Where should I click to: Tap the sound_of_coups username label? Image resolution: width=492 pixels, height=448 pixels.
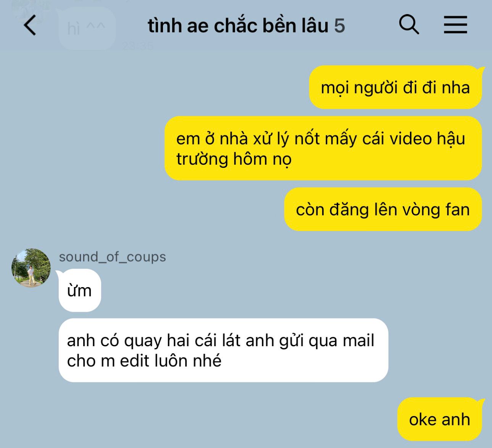coord(112,257)
